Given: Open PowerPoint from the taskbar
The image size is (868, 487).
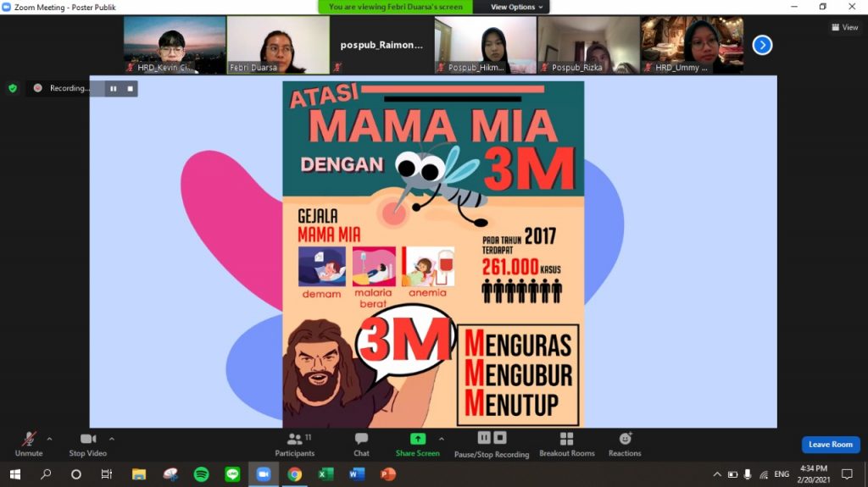Looking at the screenshot, I should (x=388, y=474).
